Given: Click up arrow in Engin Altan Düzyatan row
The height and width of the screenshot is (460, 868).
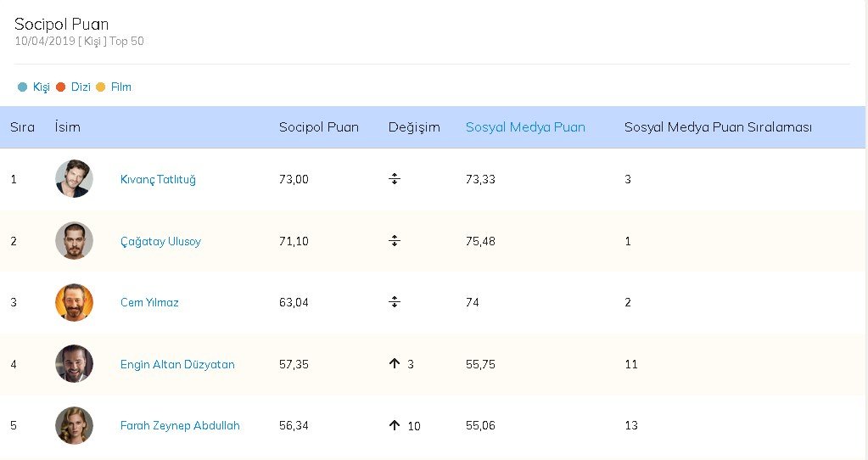Looking at the screenshot, I should 395,363.
